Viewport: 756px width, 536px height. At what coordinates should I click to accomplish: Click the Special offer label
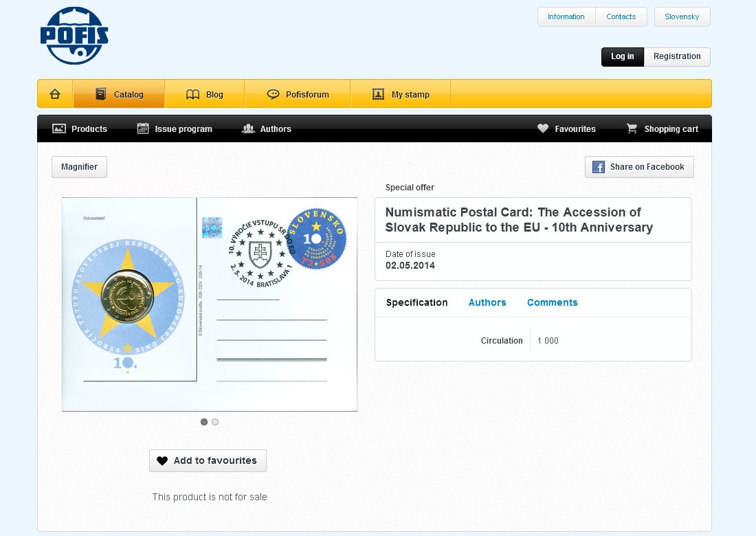coord(410,188)
